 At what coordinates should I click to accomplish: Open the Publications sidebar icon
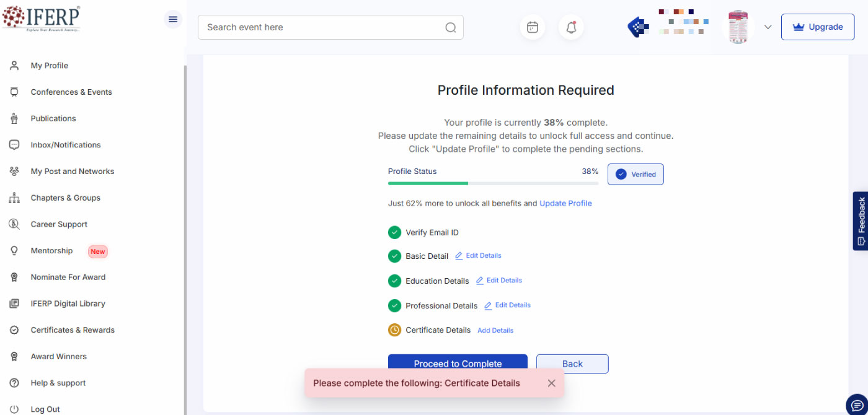[x=14, y=118]
